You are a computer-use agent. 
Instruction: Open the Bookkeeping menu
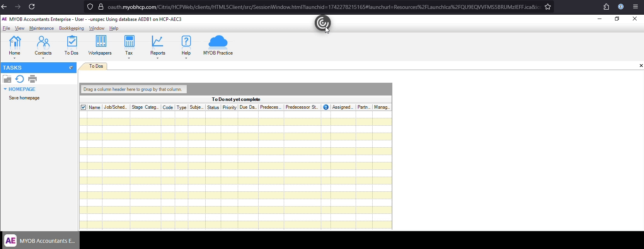[x=72, y=28]
